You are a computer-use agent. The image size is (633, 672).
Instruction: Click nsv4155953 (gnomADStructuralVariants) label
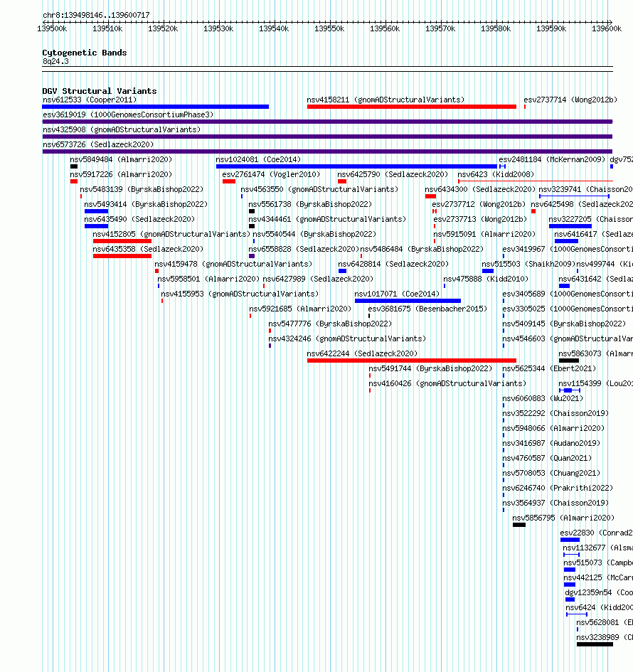pos(240,294)
